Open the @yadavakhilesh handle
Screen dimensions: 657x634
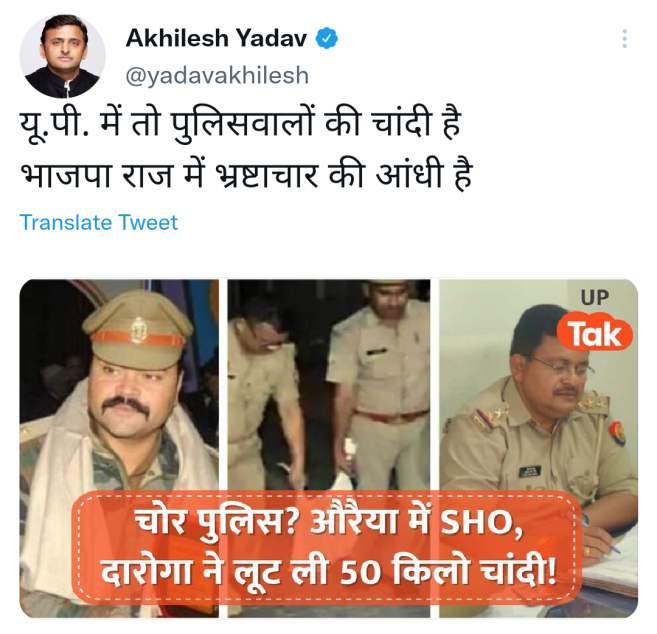tap(217, 76)
